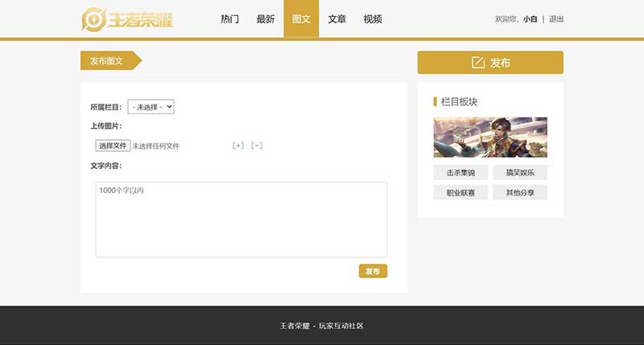Click the 文字内容 text area
This screenshot has height=345, width=644.
(x=241, y=220)
